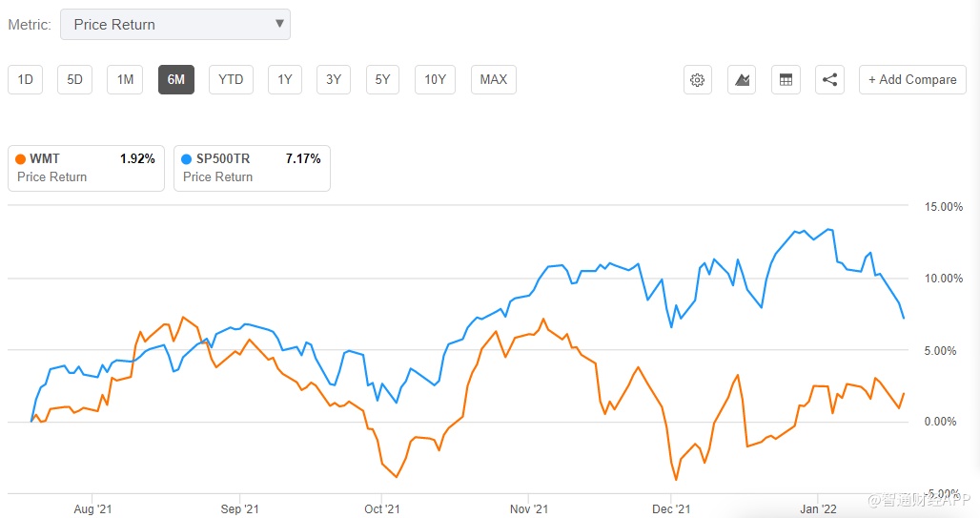
Task: Share this chart
Action: point(829,80)
